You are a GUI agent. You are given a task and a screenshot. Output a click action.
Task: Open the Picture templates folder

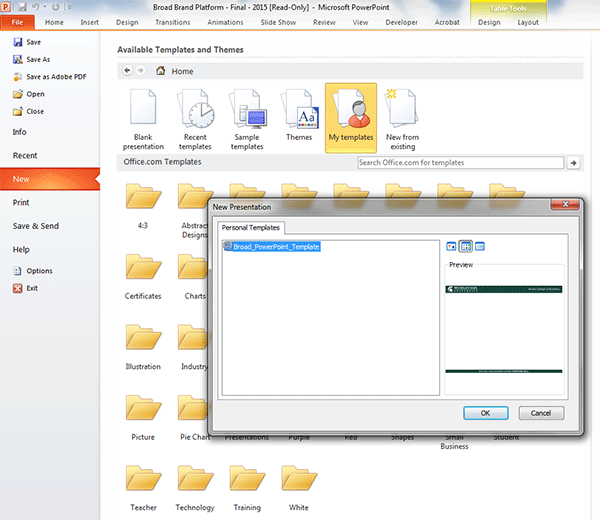[x=143, y=417]
